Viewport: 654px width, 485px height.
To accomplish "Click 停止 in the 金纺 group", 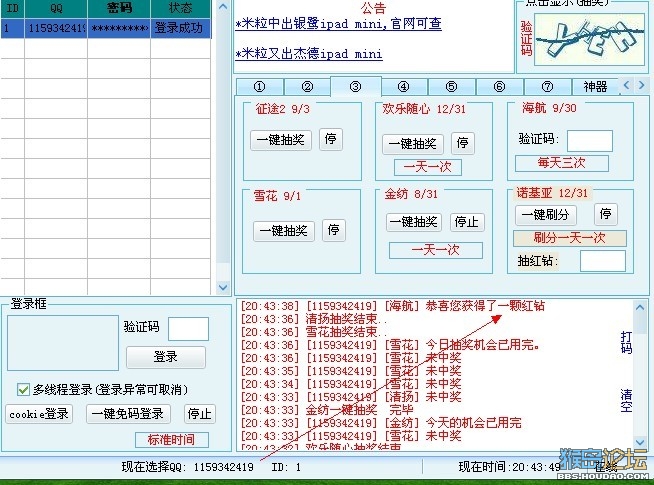I will (x=467, y=222).
